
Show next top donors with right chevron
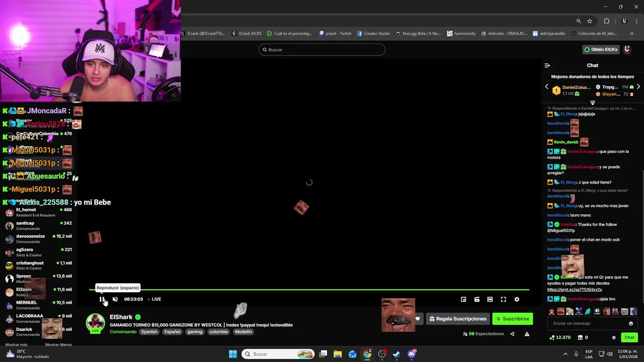point(638,87)
